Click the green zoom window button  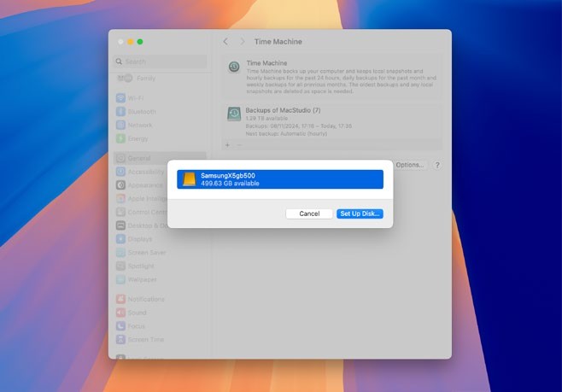pos(140,42)
